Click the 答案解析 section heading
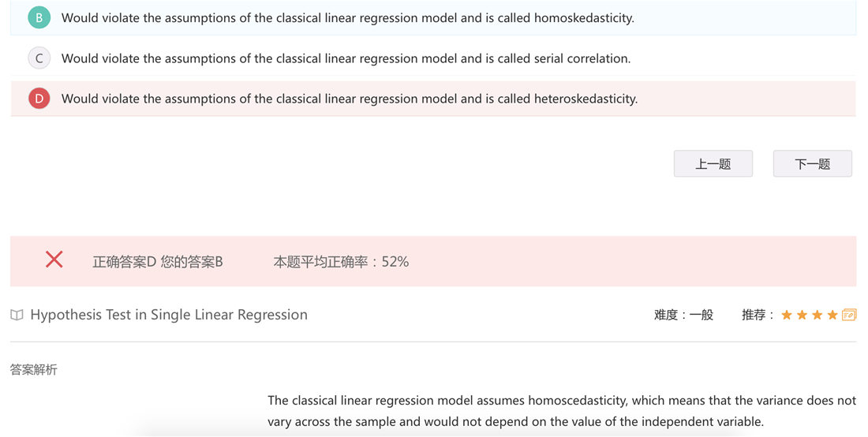 coord(33,369)
